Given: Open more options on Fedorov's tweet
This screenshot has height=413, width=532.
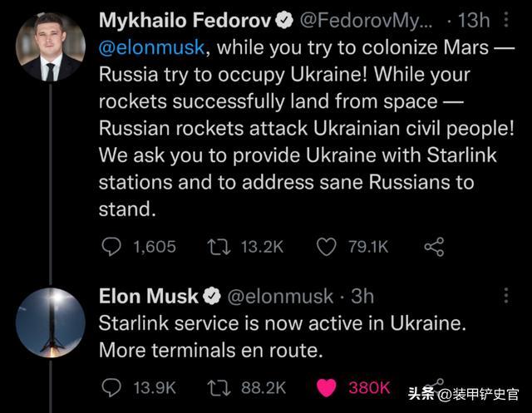Looking at the screenshot, I should [x=506, y=20].
